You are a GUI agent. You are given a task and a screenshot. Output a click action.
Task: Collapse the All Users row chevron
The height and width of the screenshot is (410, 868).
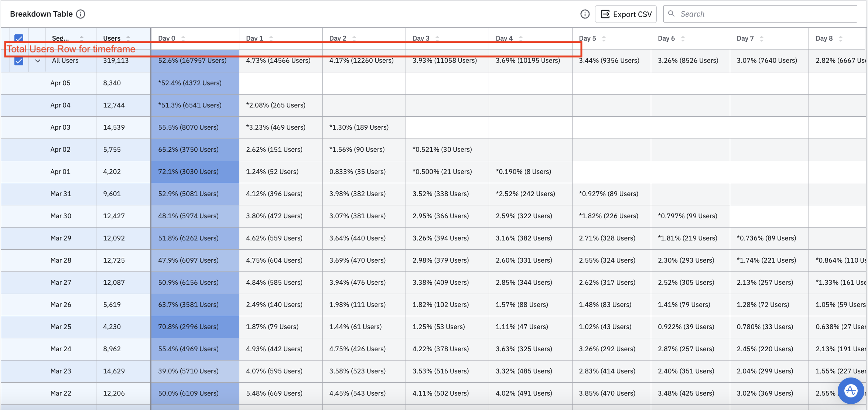tap(38, 61)
